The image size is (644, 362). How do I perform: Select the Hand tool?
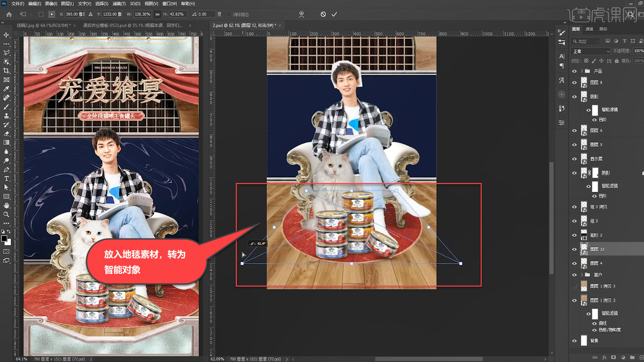(6, 205)
